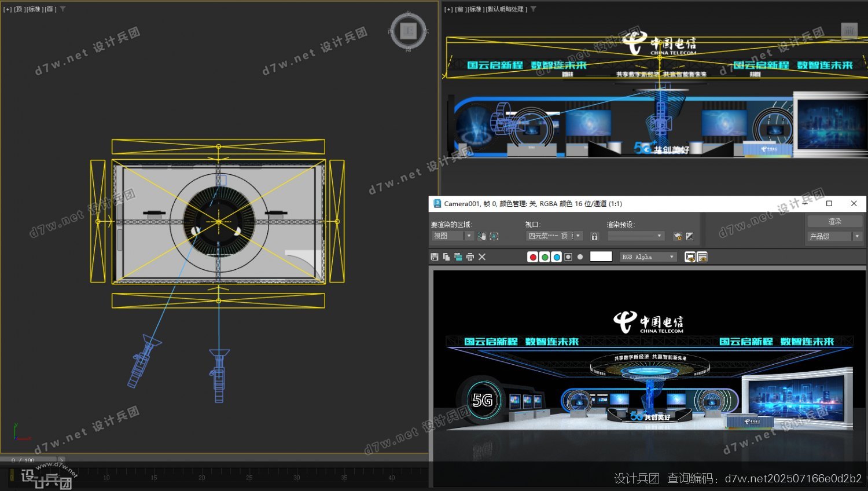Viewport: 868px width, 491px height.
Task: Open the viewport selection dropdown
Action: pyautogui.click(x=554, y=236)
